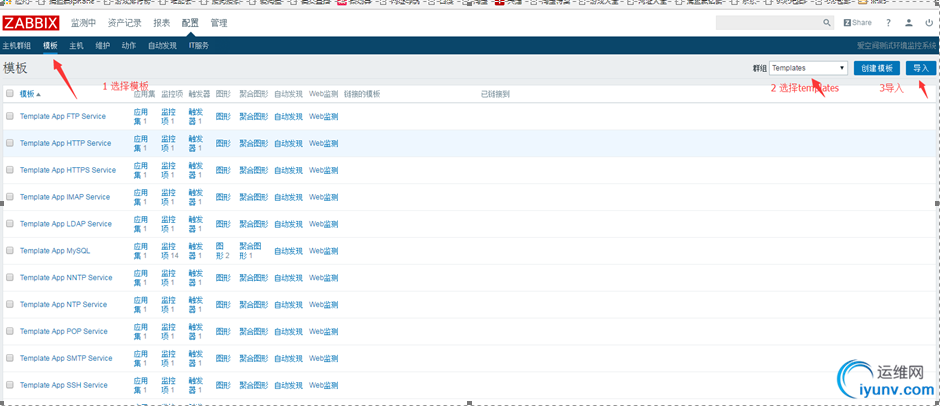The height and width of the screenshot is (406, 940).
Task: Switch to the IT服务 submenu
Action: (x=199, y=46)
